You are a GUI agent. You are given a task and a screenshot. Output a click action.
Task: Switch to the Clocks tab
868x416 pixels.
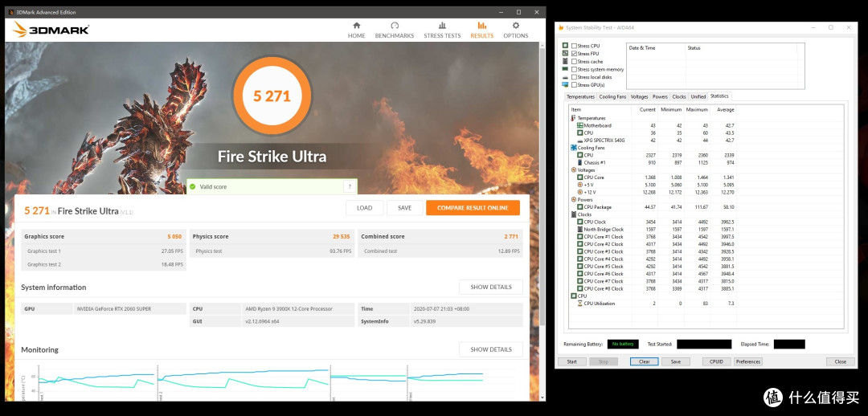pyautogui.click(x=679, y=97)
